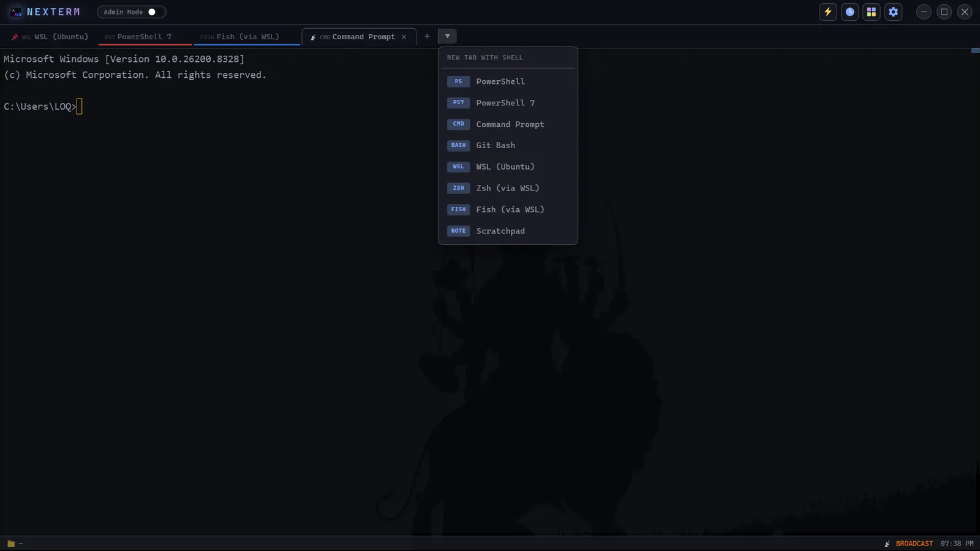Choose WSL (Ubuntu) from the new tab menu
Screen dimensions: 980x551
coord(508,167)
